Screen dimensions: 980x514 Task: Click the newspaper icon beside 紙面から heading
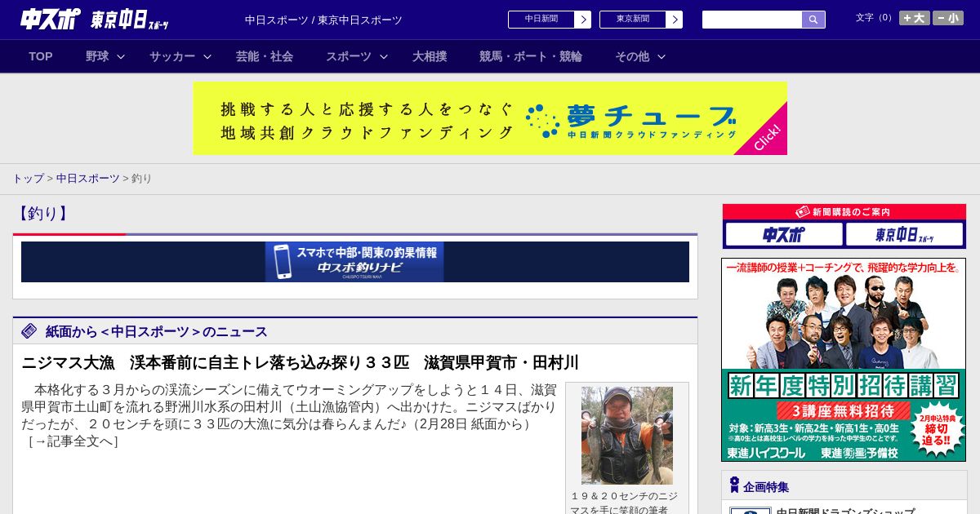coord(29,330)
